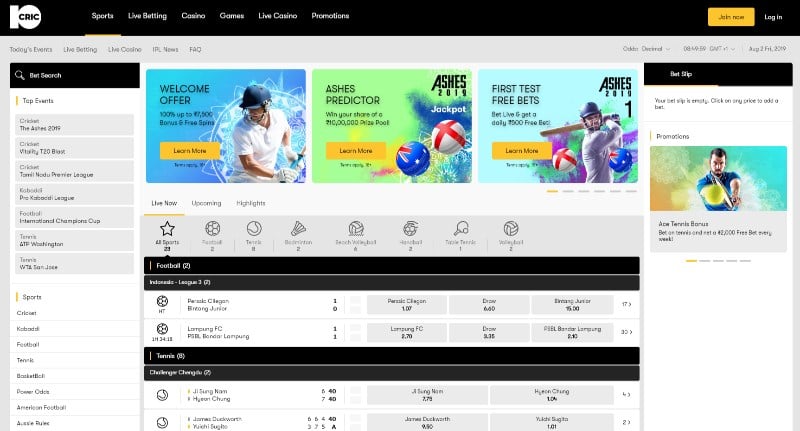Switch to the Highlights tab
The height and width of the screenshot is (431, 800).
coord(251,203)
